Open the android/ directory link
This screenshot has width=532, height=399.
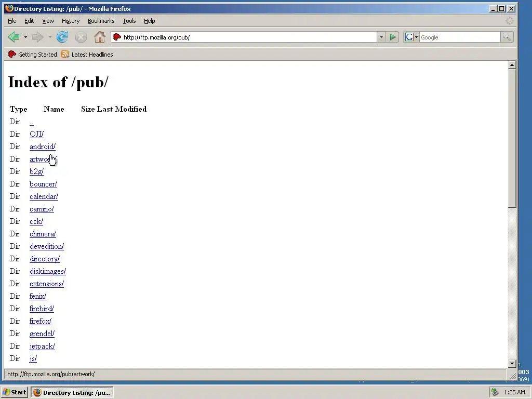point(43,147)
